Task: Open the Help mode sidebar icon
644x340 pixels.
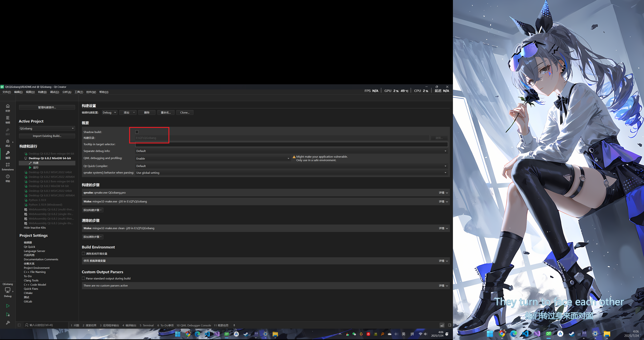Action: (8, 178)
